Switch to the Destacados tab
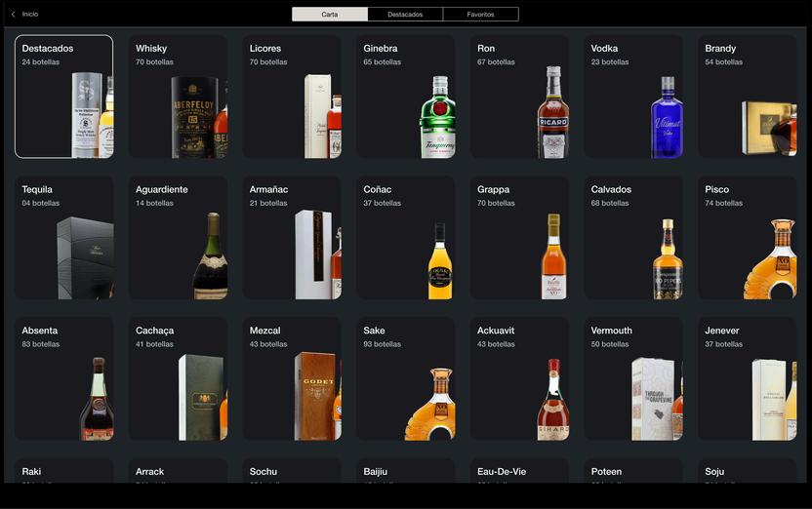Viewport: 812px width, 509px height. click(405, 15)
